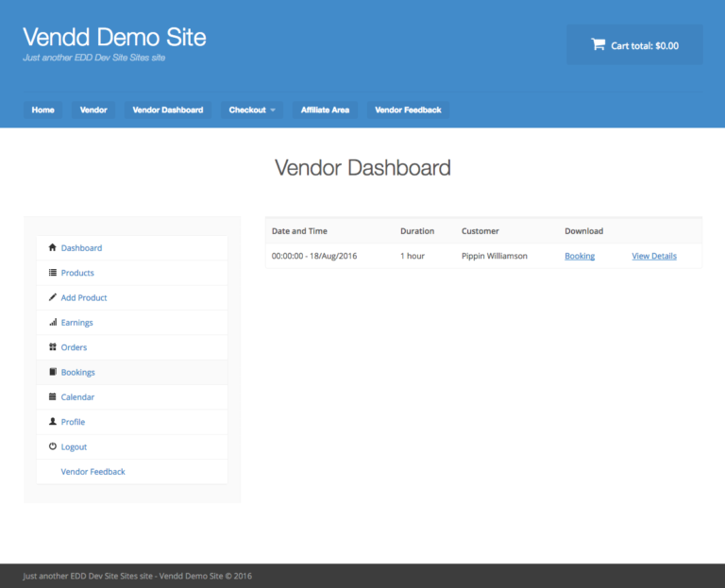Click the pencil icon beside Add Product

(52, 297)
